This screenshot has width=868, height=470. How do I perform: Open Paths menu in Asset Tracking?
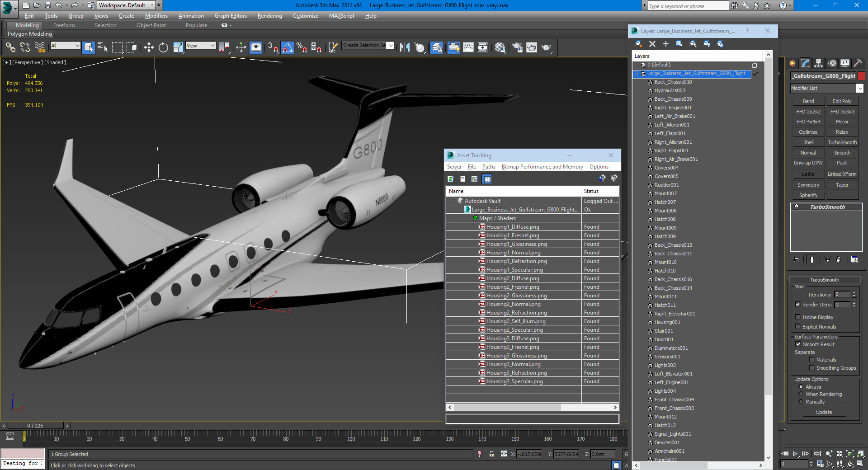pos(489,167)
